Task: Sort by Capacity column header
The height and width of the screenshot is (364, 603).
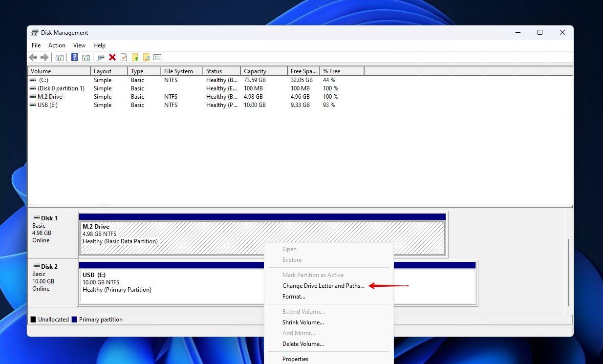Action: click(x=264, y=71)
